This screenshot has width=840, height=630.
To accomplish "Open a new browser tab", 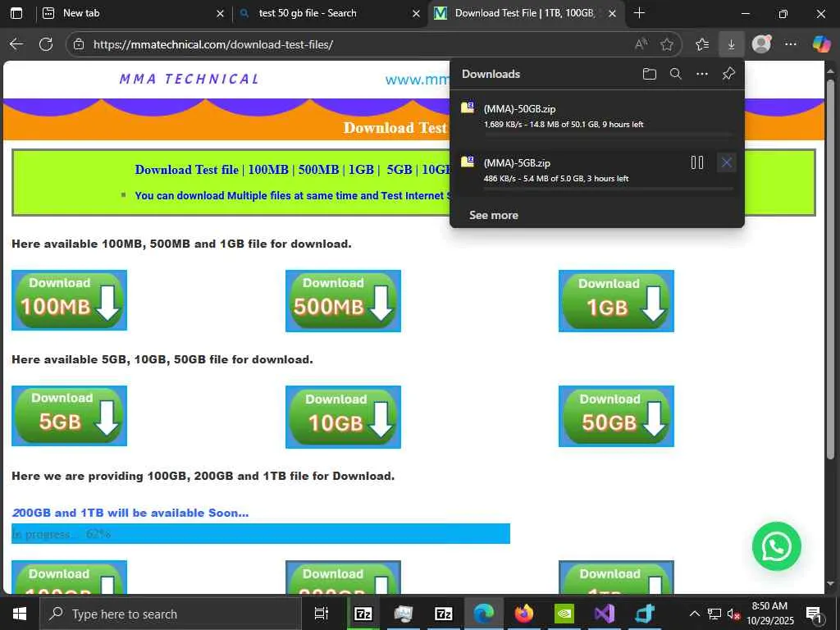I will (x=639, y=13).
